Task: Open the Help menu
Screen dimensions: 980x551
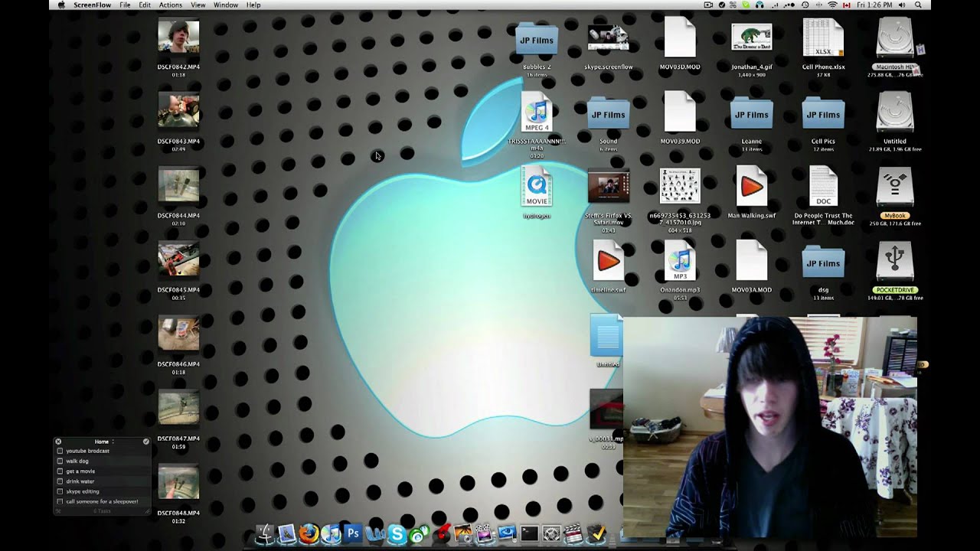Action: (x=253, y=5)
